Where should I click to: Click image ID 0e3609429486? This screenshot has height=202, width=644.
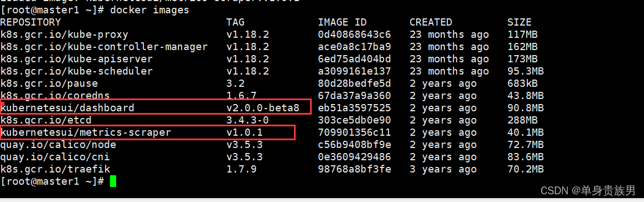pos(355,157)
